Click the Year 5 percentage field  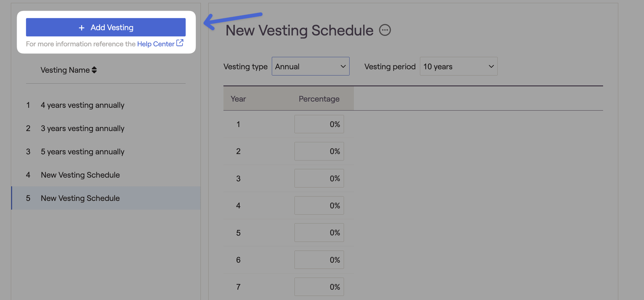point(319,232)
